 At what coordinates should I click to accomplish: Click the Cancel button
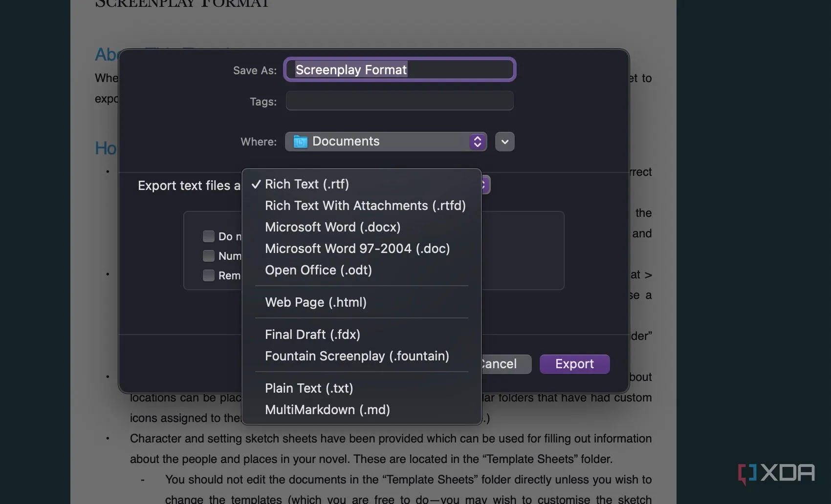pos(506,364)
